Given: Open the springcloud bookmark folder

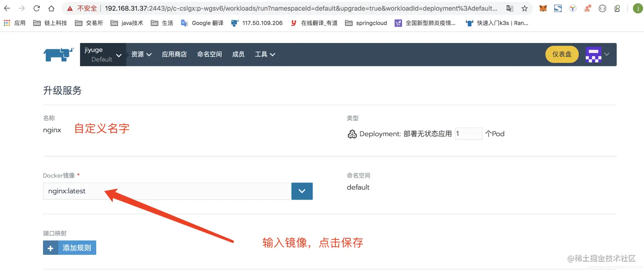Looking at the screenshot, I should tap(366, 23).
